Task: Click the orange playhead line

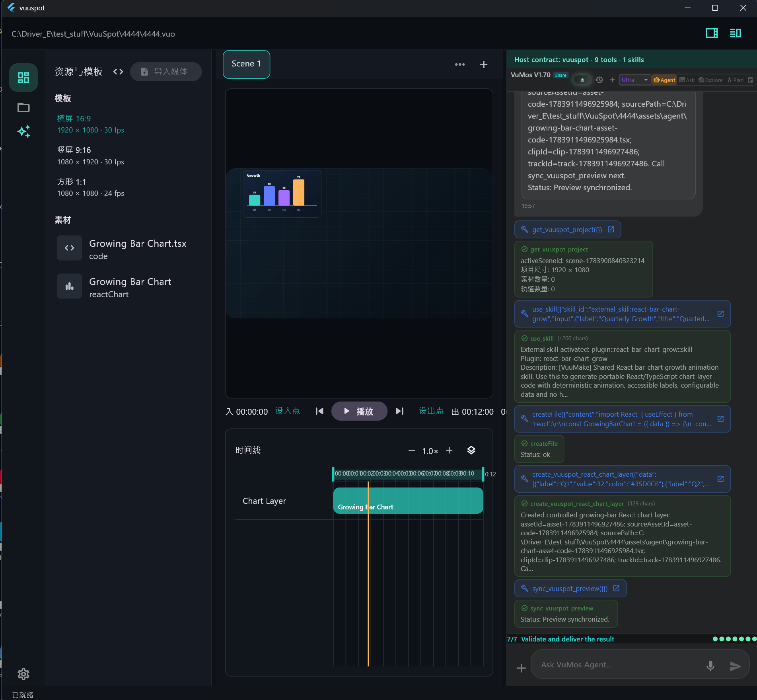Action: pos(368,573)
